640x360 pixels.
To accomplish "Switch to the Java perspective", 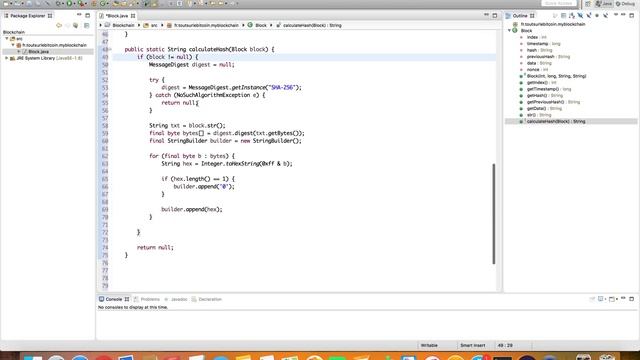I will (604, 4).
